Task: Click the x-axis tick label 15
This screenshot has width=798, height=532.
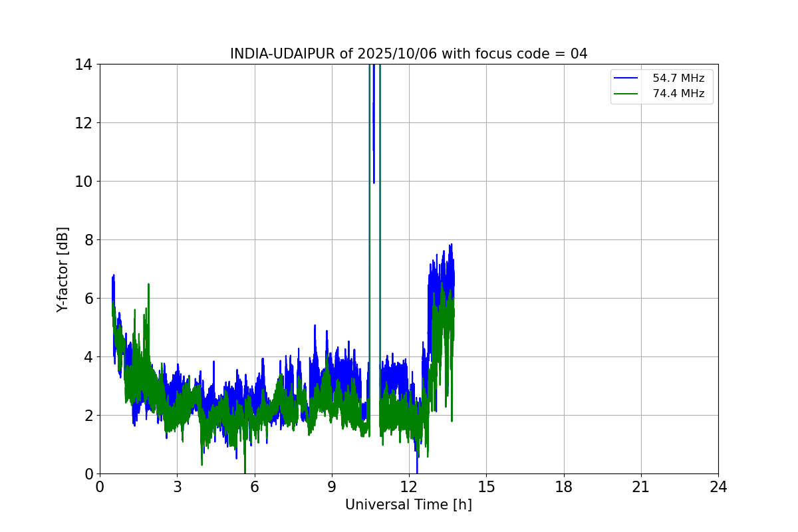Action: (x=486, y=487)
